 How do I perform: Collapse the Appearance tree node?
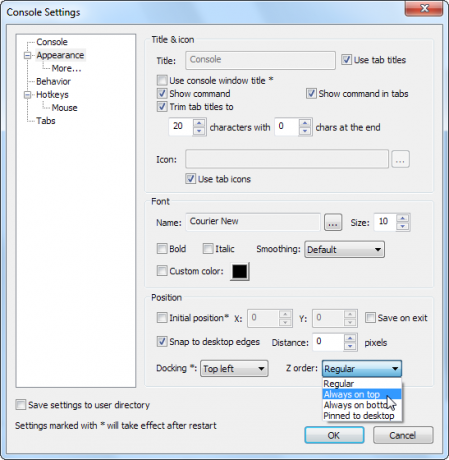pos(28,55)
